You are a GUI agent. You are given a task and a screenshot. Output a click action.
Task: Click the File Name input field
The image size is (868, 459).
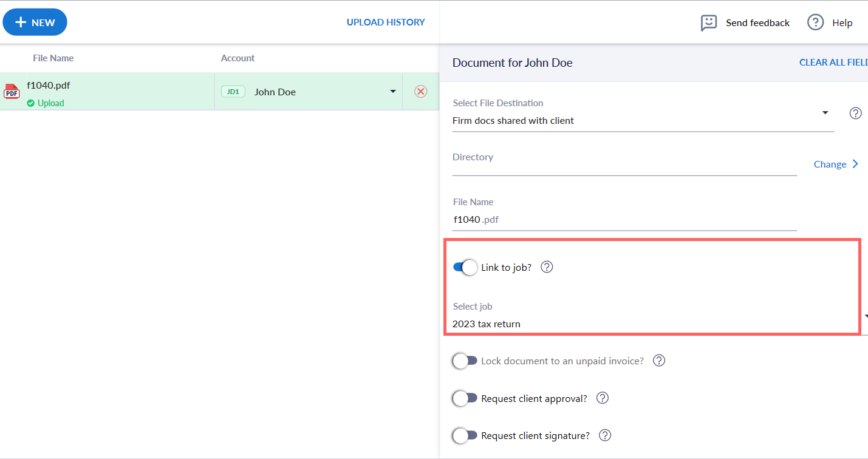pos(624,220)
